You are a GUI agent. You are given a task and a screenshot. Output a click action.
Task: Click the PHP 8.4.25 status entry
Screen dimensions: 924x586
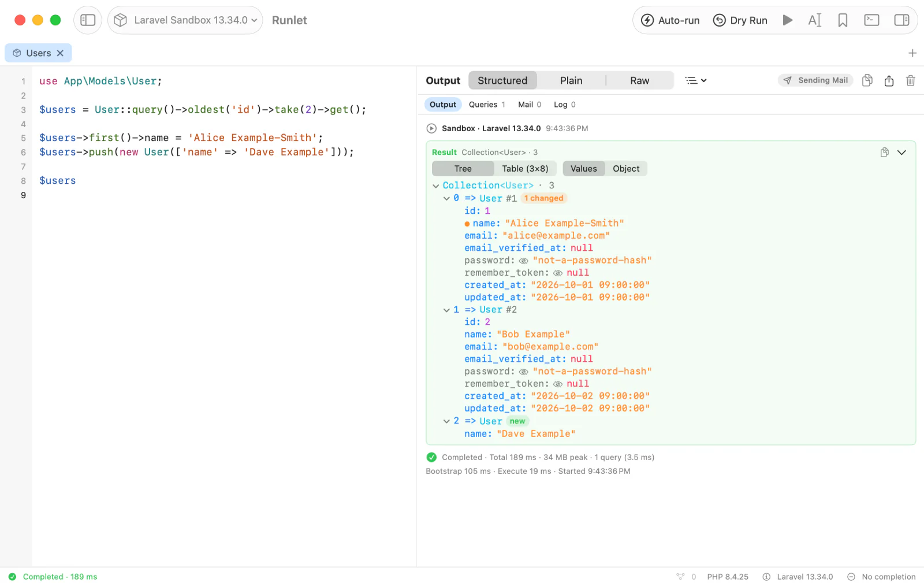[728, 577]
